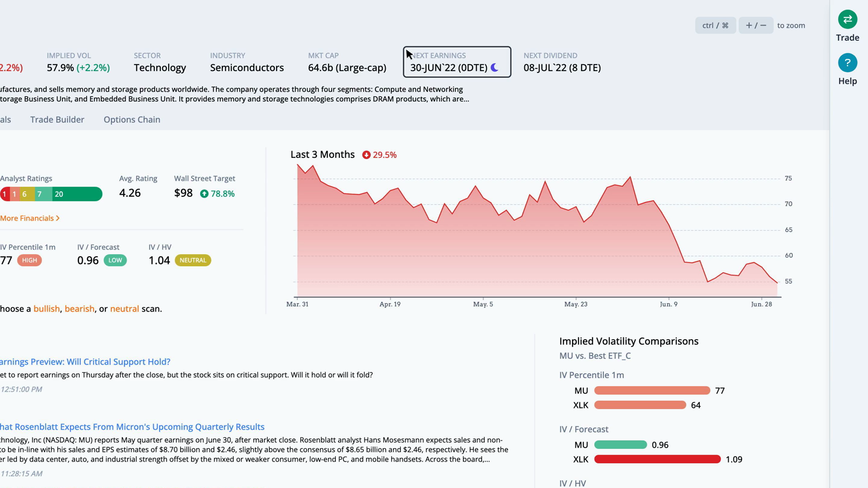Open Earnings Preview: Will Critical Support Hold article
Viewport: 868px width, 488px height.
85,361
